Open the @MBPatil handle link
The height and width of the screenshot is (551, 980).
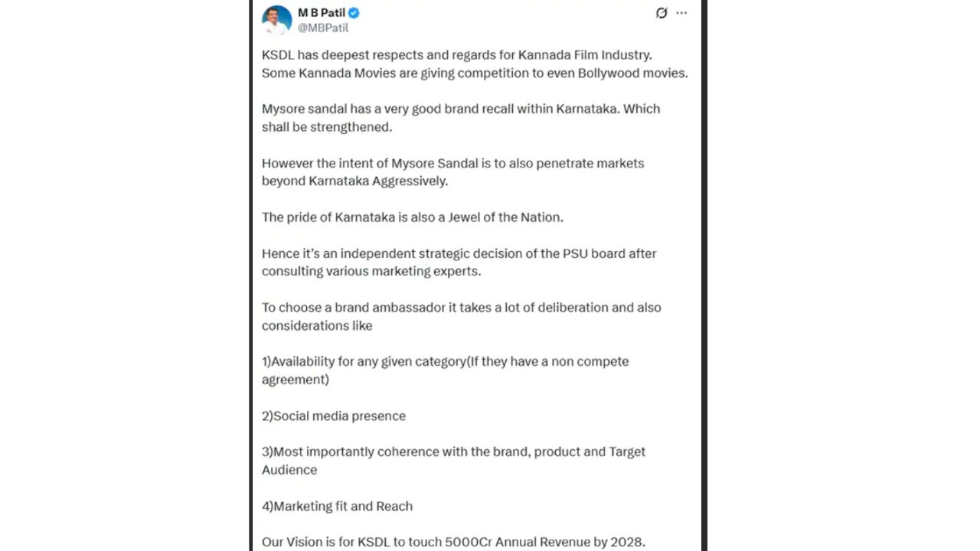(x=323, y=28)
